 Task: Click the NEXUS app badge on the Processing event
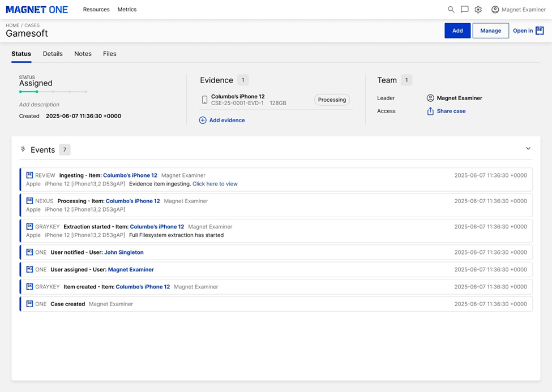pos(29,201)
